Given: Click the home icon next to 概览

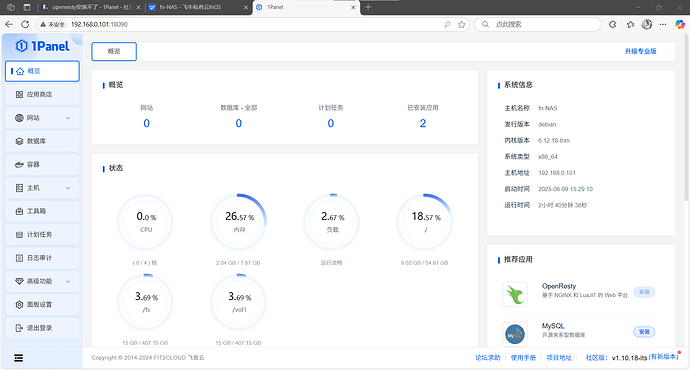Looking at the screenshot, I should [x=20, y=71].
